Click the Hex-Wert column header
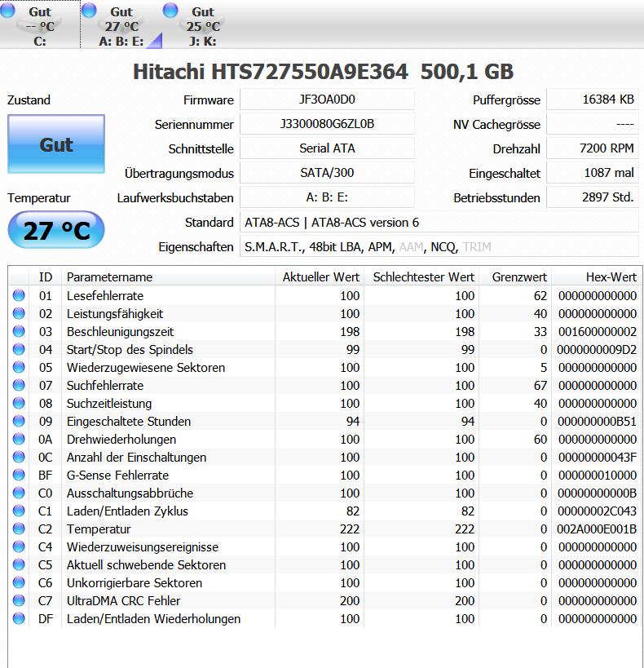The image size is (644, 668). point(596,277)
